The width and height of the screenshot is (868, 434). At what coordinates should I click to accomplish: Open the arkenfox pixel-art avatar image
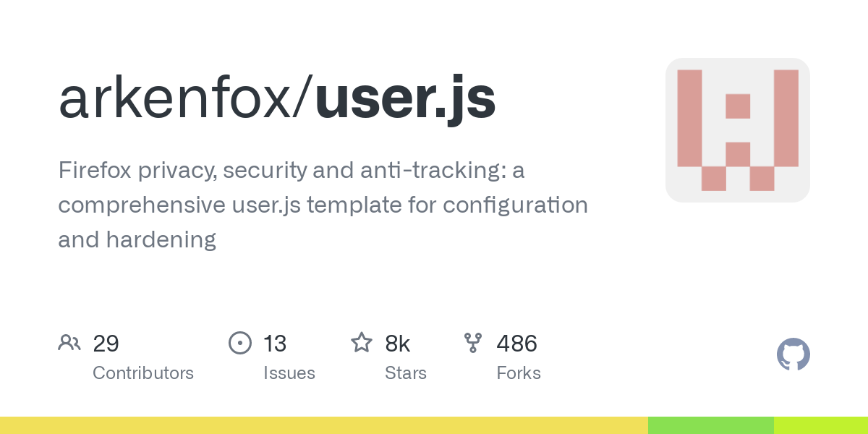(x=737, y=130)
